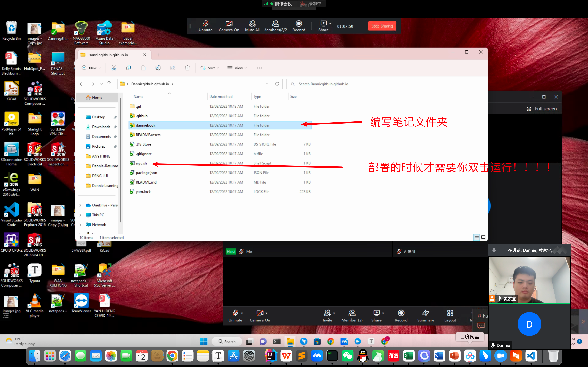
Task: Click the Record button in top sharing bar
Action: pos(299,26)
